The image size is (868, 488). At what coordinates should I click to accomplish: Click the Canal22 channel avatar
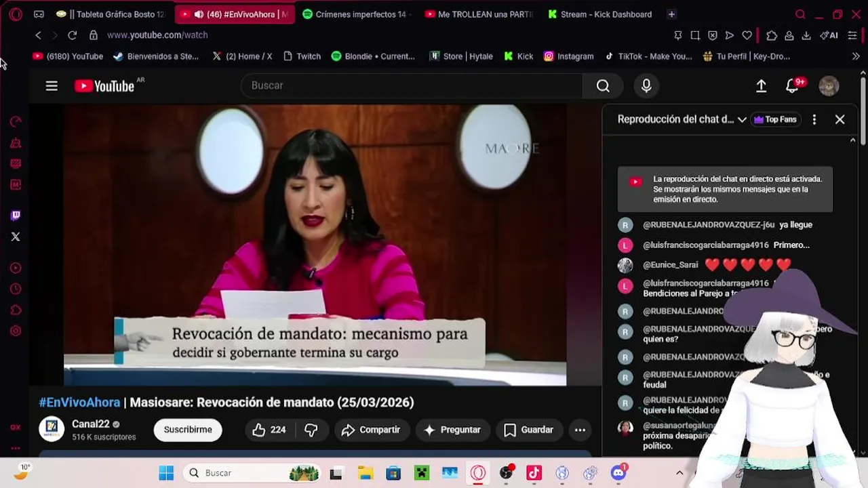[52, 429]
